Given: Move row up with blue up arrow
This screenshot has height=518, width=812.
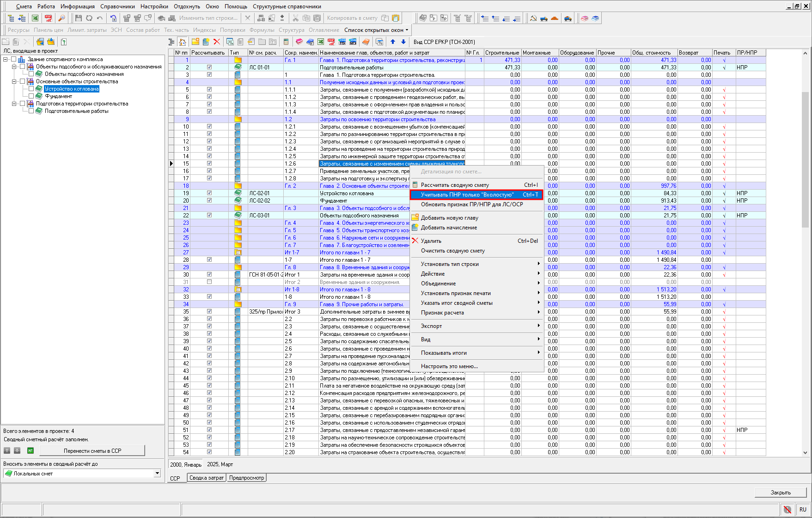Looking at the screenshot, I should click(x=393, y=42).
